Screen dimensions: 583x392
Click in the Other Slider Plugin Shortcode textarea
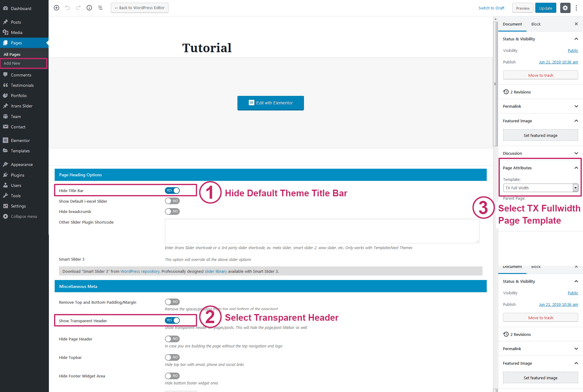(322, 231)
